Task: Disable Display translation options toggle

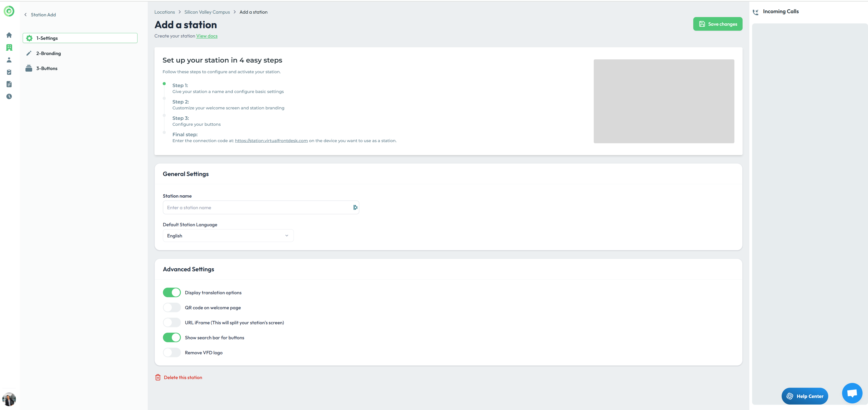Action: tap(172, 293)
